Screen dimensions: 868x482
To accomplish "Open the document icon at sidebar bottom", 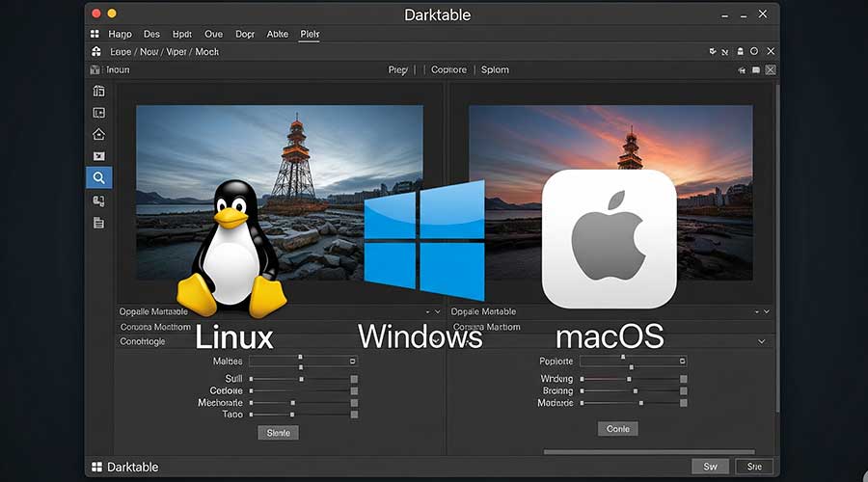I will (98, 223).
